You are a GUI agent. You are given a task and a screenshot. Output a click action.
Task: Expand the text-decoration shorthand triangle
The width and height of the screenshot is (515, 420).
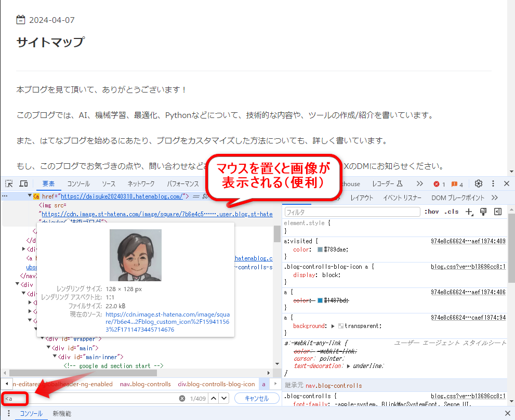point(348,366)
